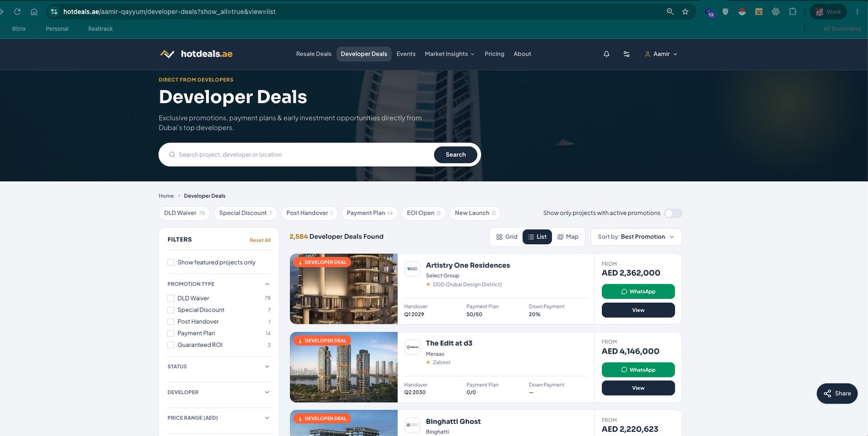Viewport: 868px width, 436px height.
Task: Click the ChatGPT extension icon
Action: [x=775, y=12]
